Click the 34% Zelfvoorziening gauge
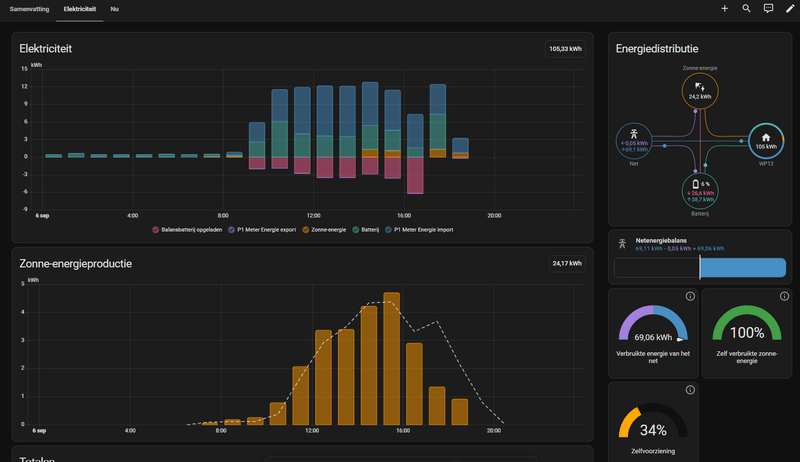 coord(653,422)
